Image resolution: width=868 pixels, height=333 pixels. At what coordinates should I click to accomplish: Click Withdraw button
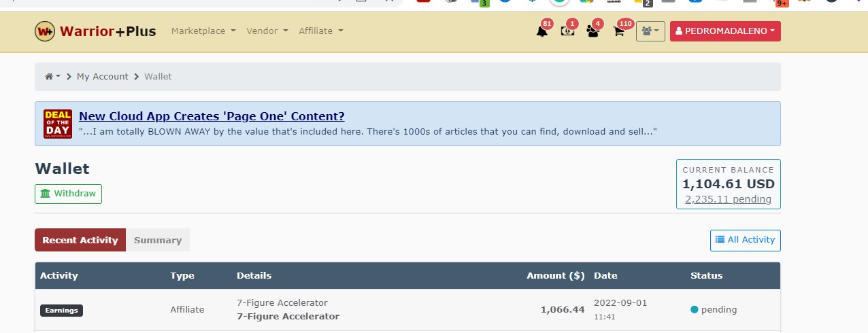(68, 194)
